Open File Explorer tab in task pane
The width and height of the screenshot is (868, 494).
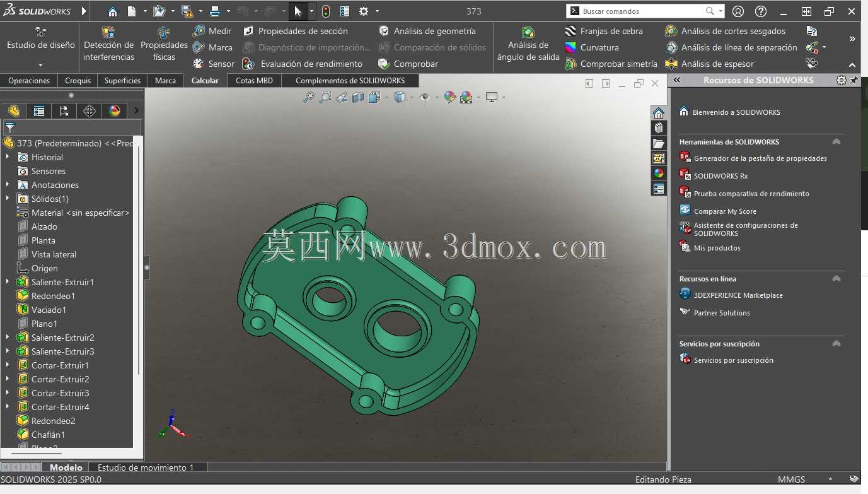(659, 143)
